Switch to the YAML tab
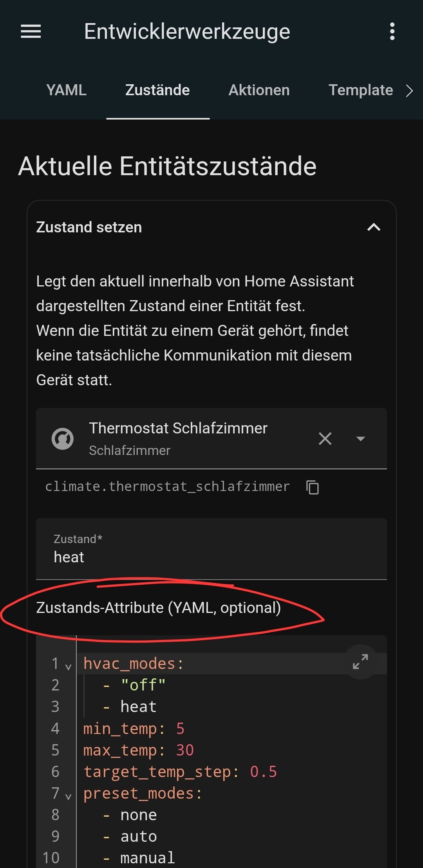The width and height of the screenshot is (423, 868). click(x=66, y=90)
